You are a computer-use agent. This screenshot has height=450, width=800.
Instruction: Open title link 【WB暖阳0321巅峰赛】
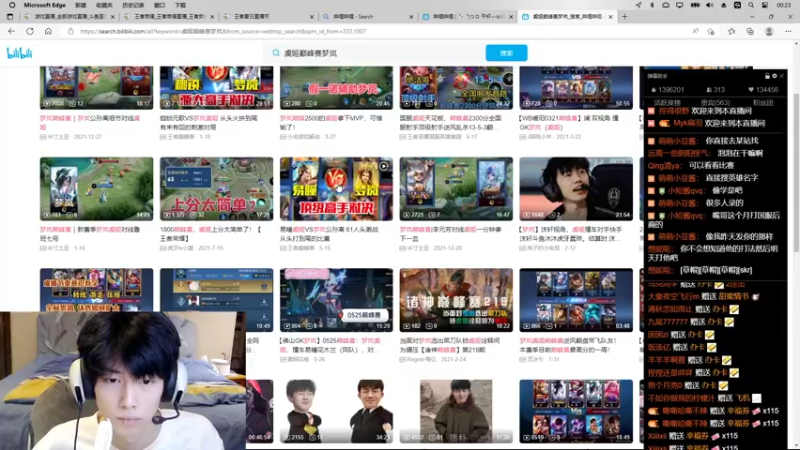tap(571, 122)
